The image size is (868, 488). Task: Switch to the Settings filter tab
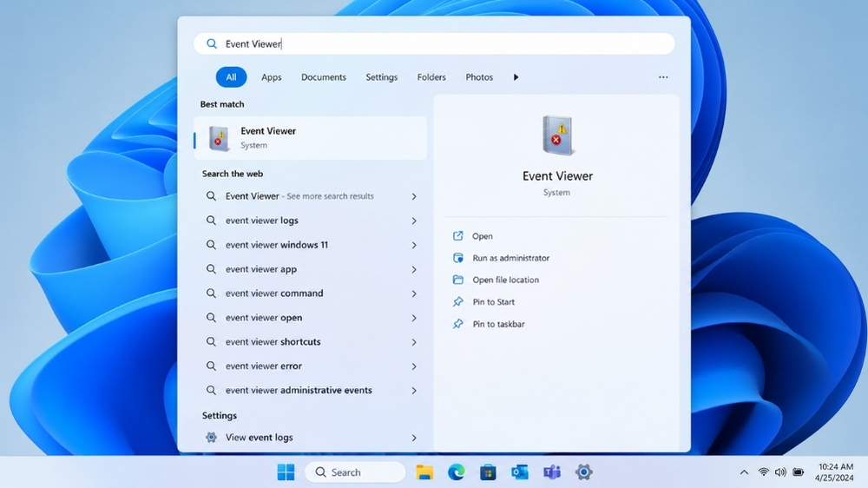(381, 77)
